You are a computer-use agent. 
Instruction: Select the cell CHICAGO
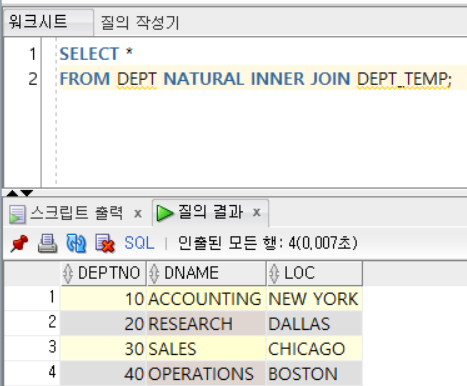click(314, 349)
